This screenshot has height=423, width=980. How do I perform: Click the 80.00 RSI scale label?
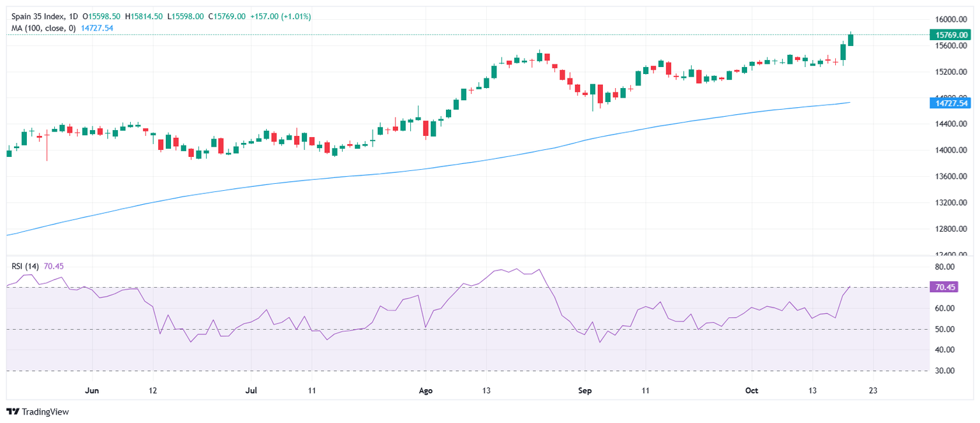pos(944,267)
